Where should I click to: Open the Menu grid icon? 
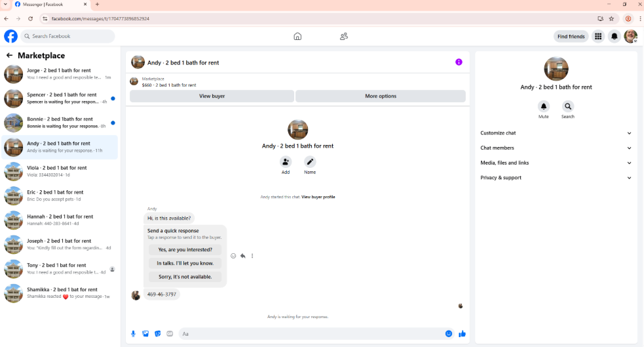click(x=598, y=36)
